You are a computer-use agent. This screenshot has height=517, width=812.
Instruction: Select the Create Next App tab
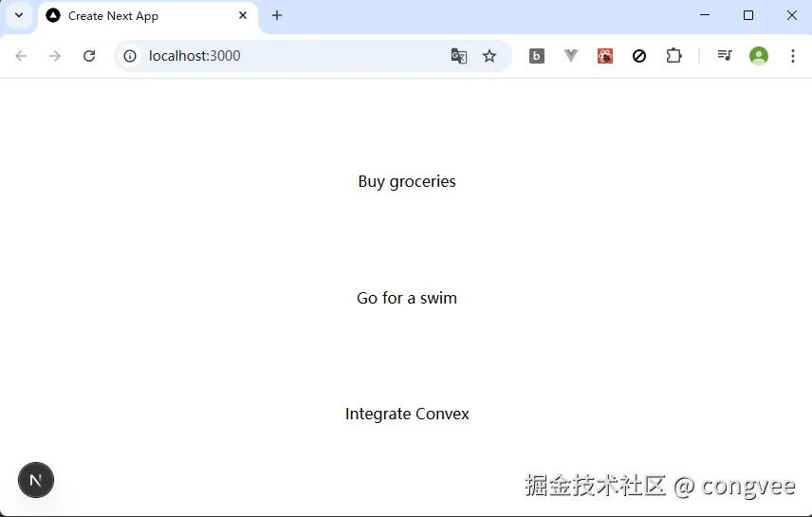click(x=148, y=16)
